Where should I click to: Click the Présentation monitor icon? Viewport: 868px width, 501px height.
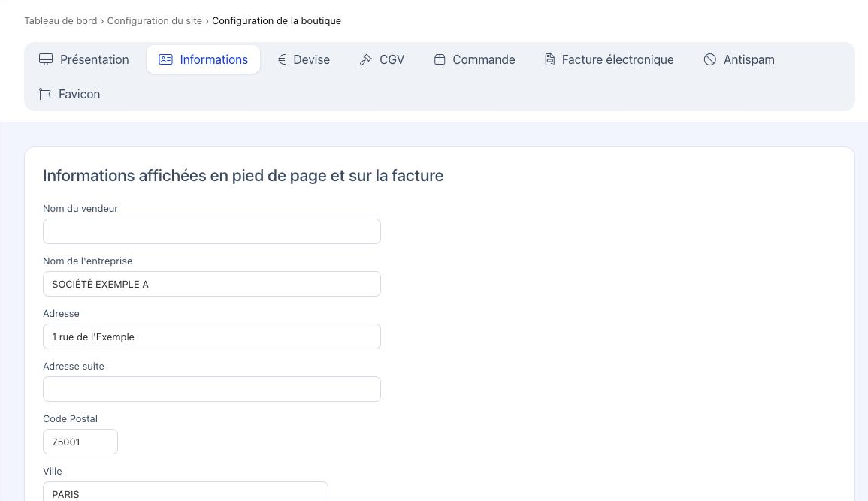[46, 60]
